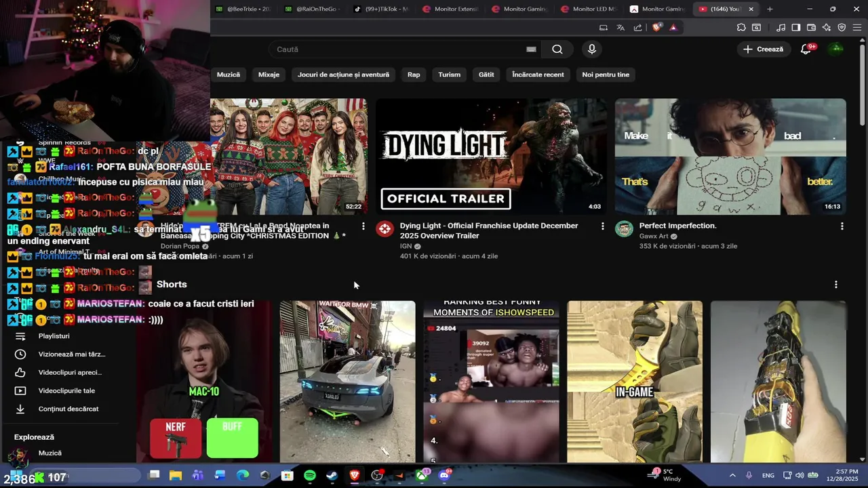Viewport: 868px width, 488px height.
Task: Go to the Gawx Art channel name
Action: tap(654, 236)
